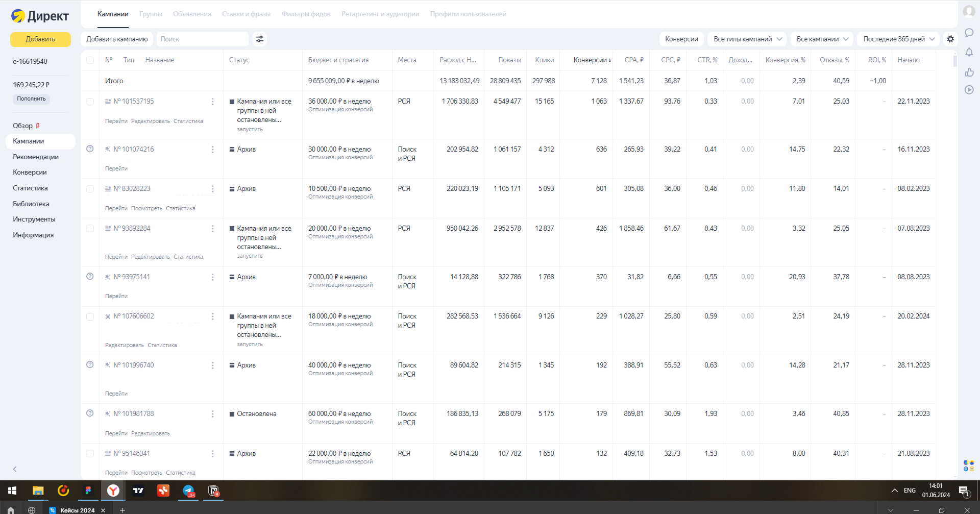
Task: Open Статистика in the left sidebar
Action: [x=30, y=188]
